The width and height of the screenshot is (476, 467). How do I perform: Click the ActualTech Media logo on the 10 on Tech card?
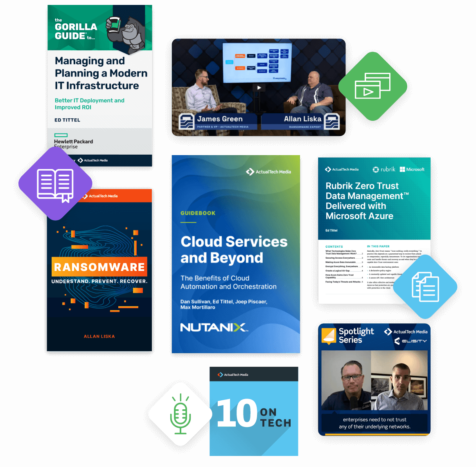[233, 375]
